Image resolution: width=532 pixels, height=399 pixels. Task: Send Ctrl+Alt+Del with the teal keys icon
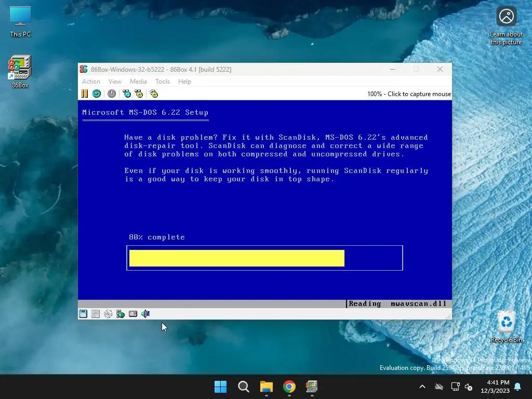pos(127,94)
